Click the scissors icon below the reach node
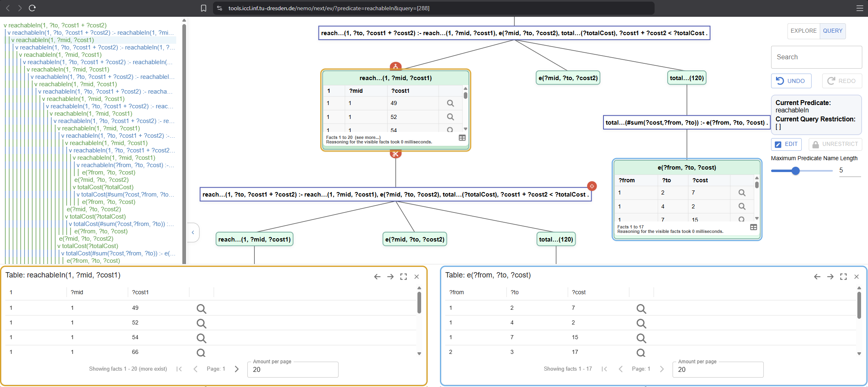This screenshot has width=868, height=387. coord(396,154)
